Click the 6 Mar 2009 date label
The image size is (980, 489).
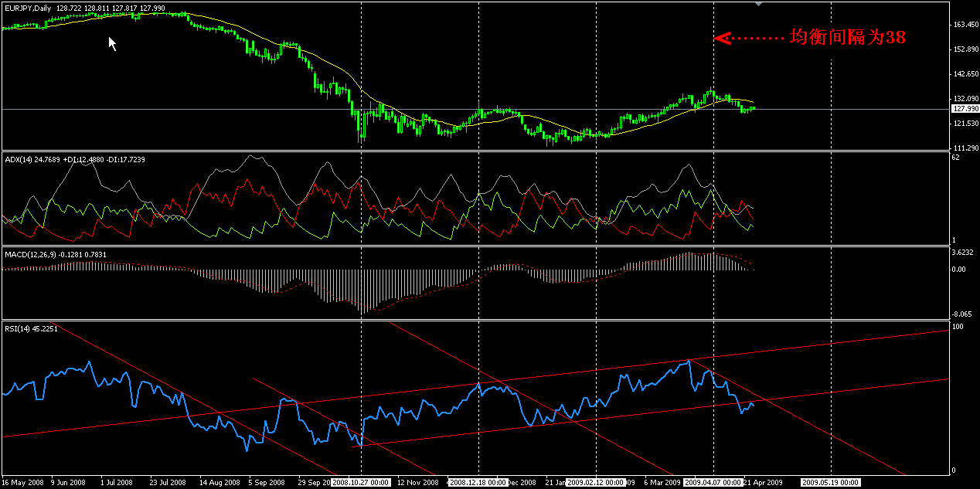click(662, 482)
